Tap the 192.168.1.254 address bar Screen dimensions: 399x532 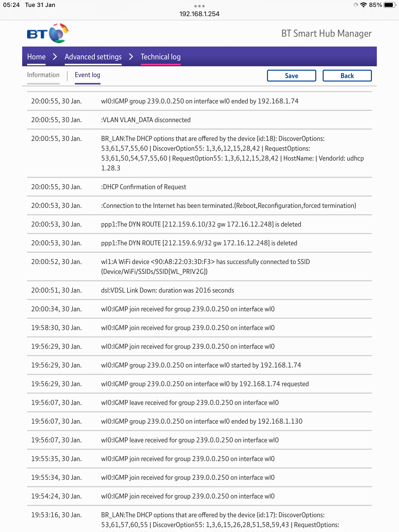[x=199, y=14]
